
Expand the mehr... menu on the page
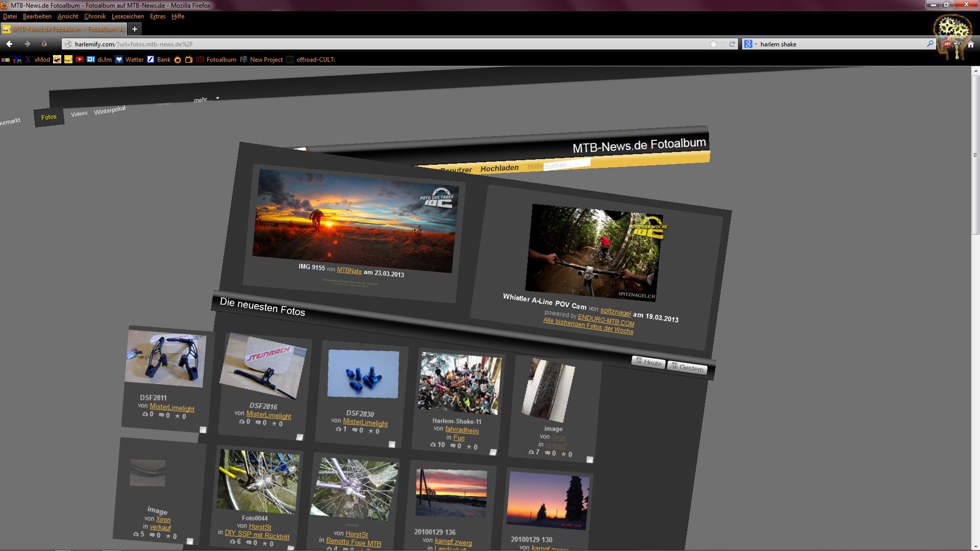click(x=206, y=99)
